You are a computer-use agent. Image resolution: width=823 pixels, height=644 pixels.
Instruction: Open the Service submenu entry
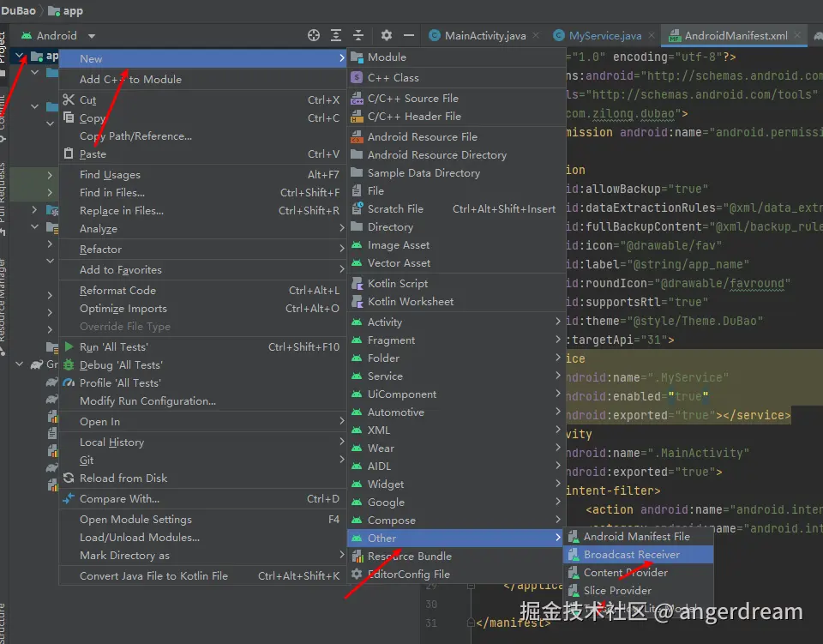pos(456,376)
